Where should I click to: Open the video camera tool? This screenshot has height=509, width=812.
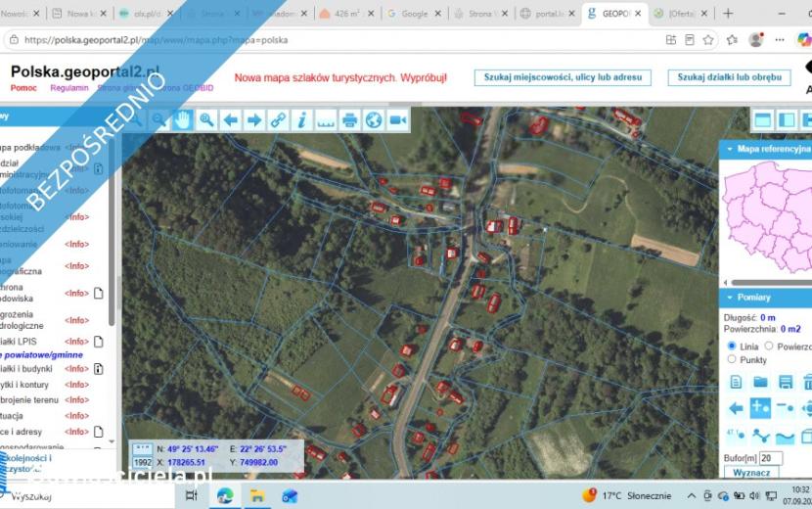(x=398, y=120)
